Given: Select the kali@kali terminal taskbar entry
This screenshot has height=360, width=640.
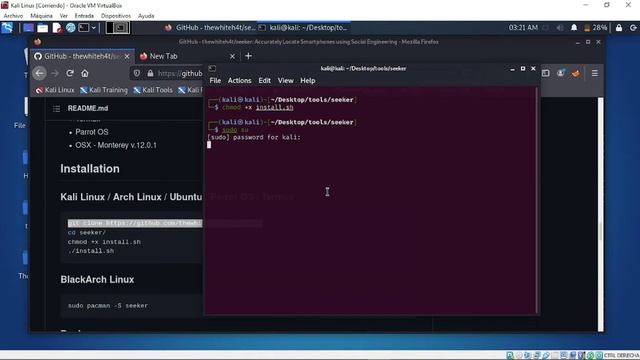Looking at the screenshot, I should pyautogui.click(x=303, y=27).
